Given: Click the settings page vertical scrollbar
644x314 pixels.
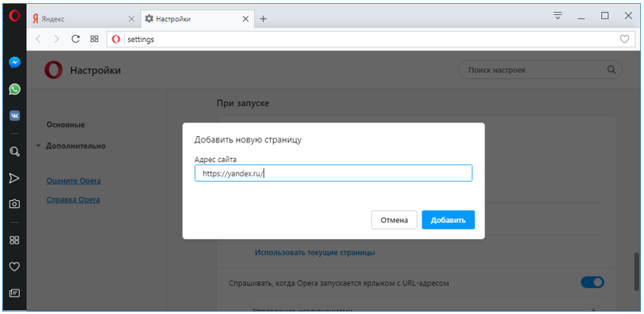Looking at the screenshot, I should click(x=637, y=271).
